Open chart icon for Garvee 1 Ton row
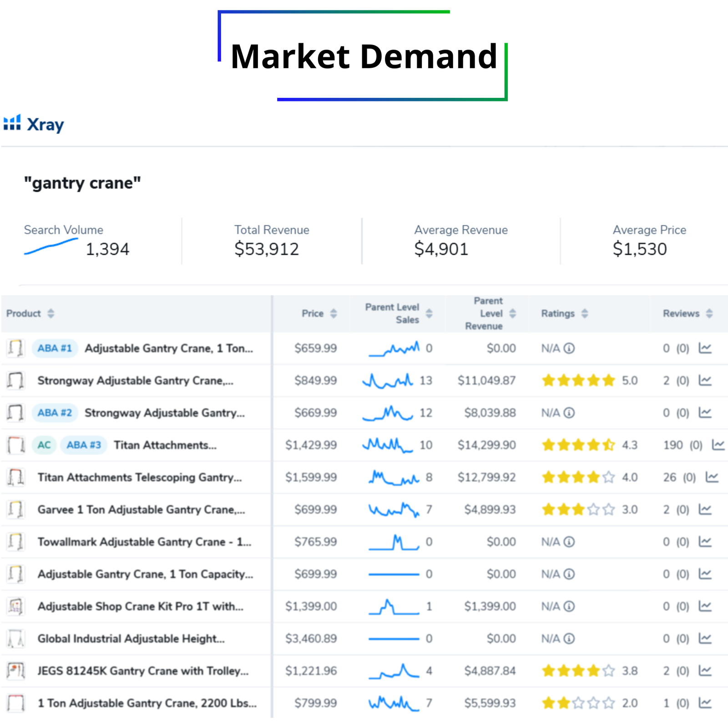The image size is (728, 728). pos(705,510)
